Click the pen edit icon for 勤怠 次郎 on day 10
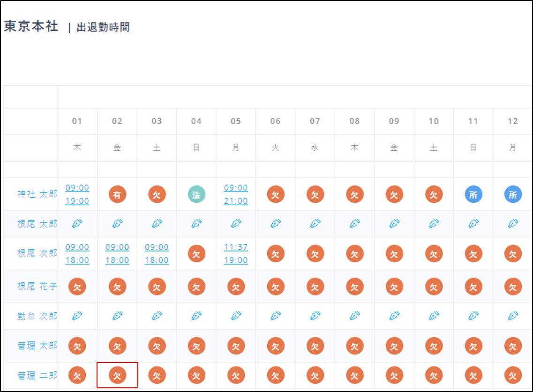 pyautogui.click(x=434, y=316)
